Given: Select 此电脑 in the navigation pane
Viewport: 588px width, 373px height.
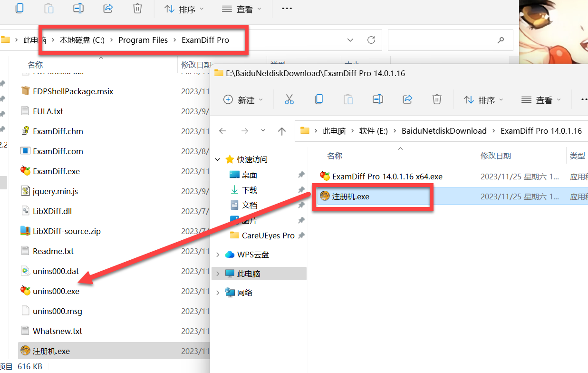Looking at the screenshot, I should coord(249,274).
